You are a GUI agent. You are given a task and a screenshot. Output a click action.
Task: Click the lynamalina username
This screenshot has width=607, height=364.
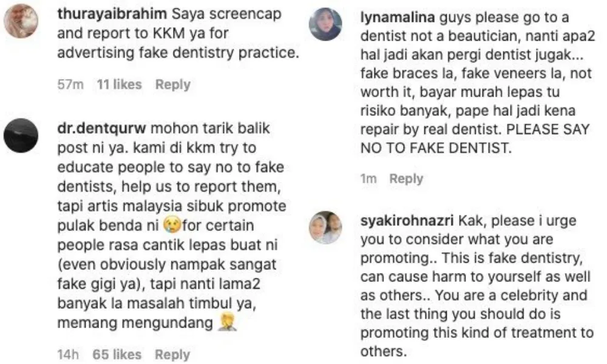398,18
